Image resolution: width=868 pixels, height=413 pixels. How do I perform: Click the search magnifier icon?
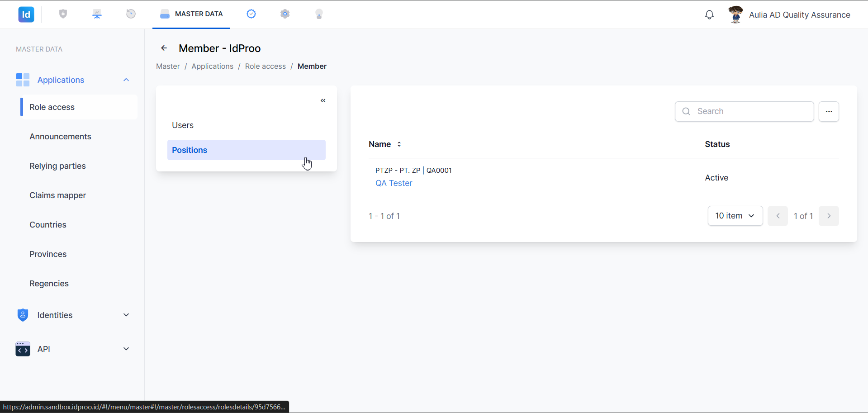point(686,111)
